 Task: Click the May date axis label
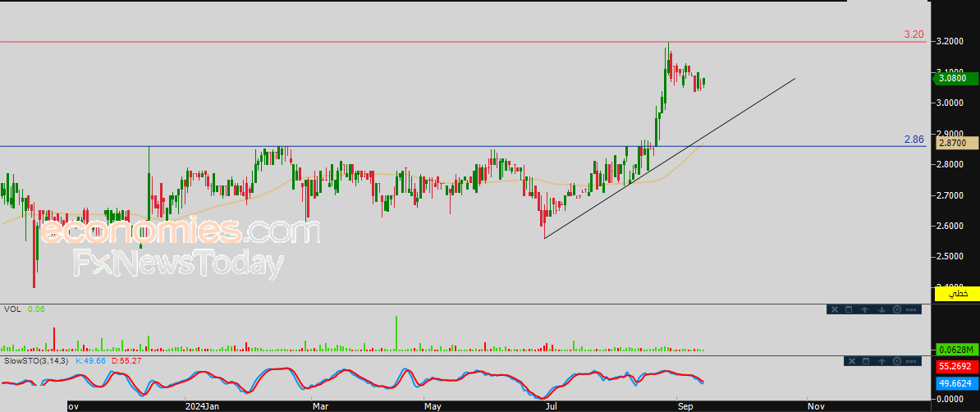click(433, 406)
